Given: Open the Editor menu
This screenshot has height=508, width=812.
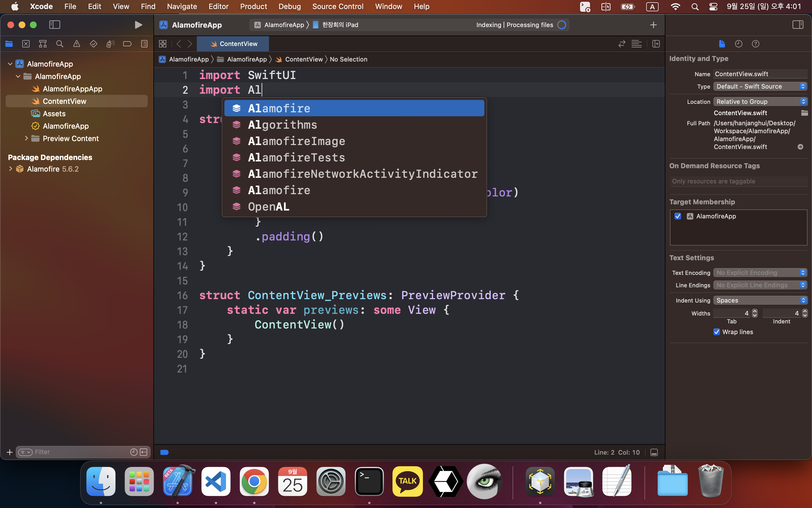Looking at the screenshot, I should 219,6.
